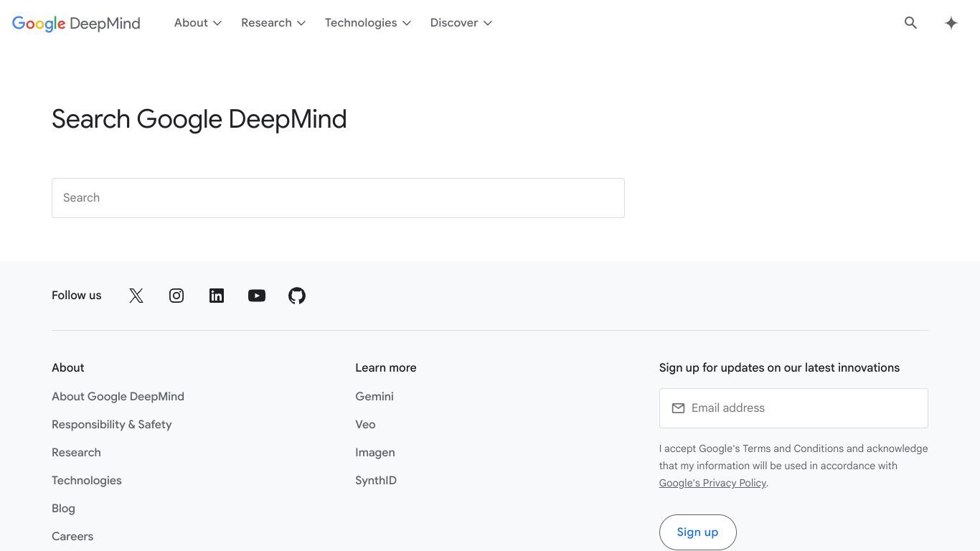Open the Blog footer link
This screenshot has width=980, height=551.
click(x=63, y=509)
